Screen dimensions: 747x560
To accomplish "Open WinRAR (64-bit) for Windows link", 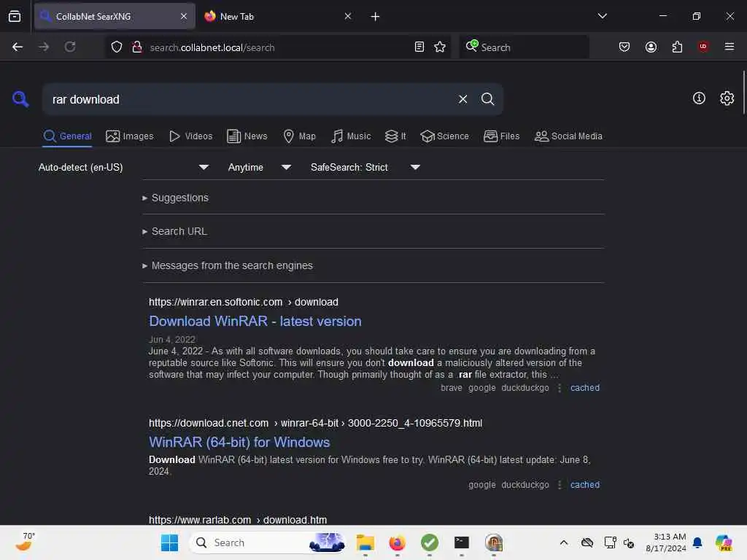I will (239, 442).
